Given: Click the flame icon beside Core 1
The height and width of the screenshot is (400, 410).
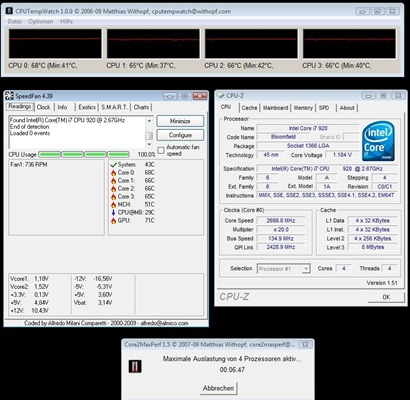Looking at the screenshot, I should [x=113, y=181].
